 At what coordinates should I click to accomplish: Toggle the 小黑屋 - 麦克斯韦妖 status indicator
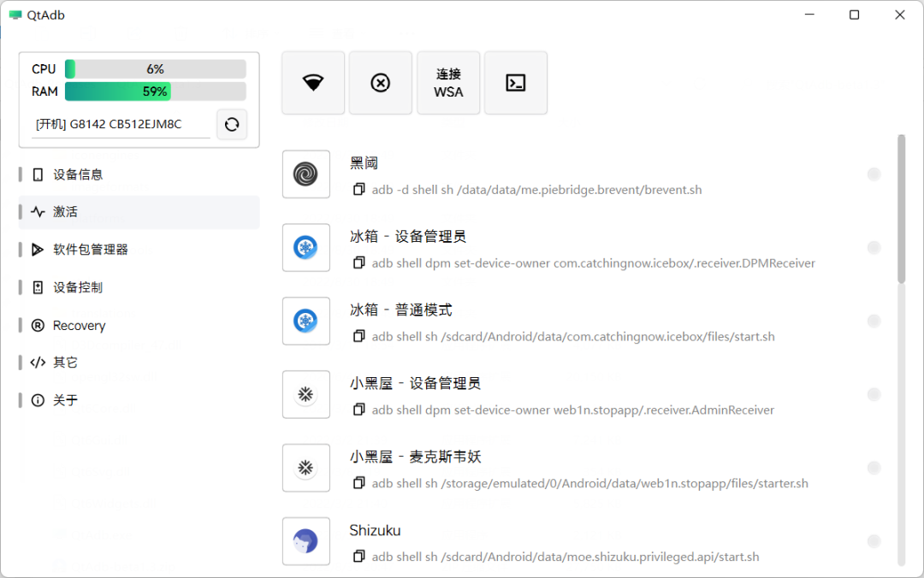coord(874,468)
